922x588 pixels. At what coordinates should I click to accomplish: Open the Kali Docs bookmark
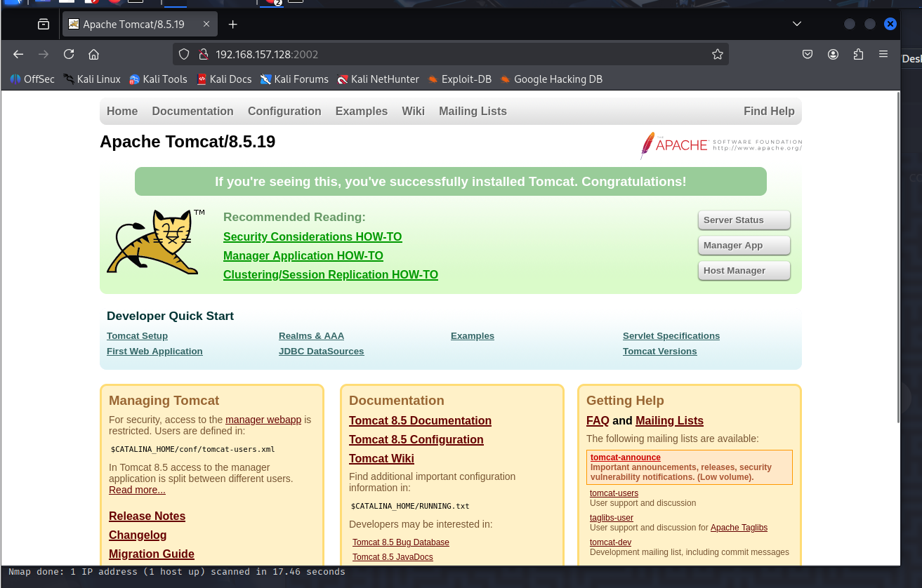click(224, 79)
